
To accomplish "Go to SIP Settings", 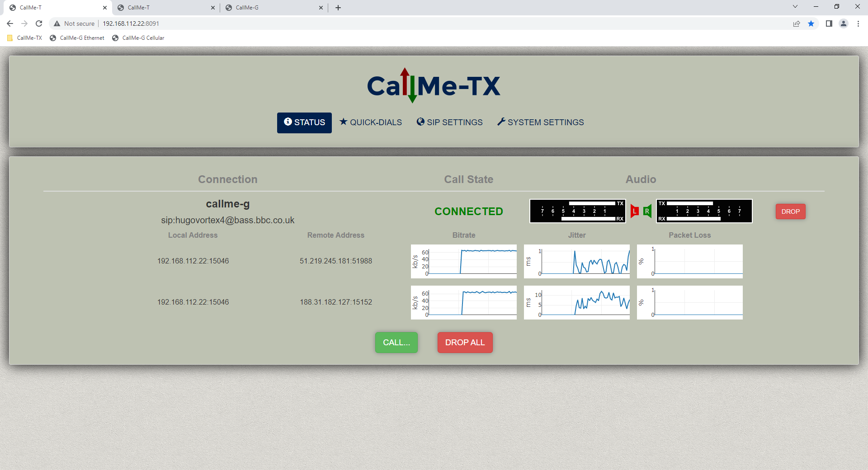I will coord(449,122).
